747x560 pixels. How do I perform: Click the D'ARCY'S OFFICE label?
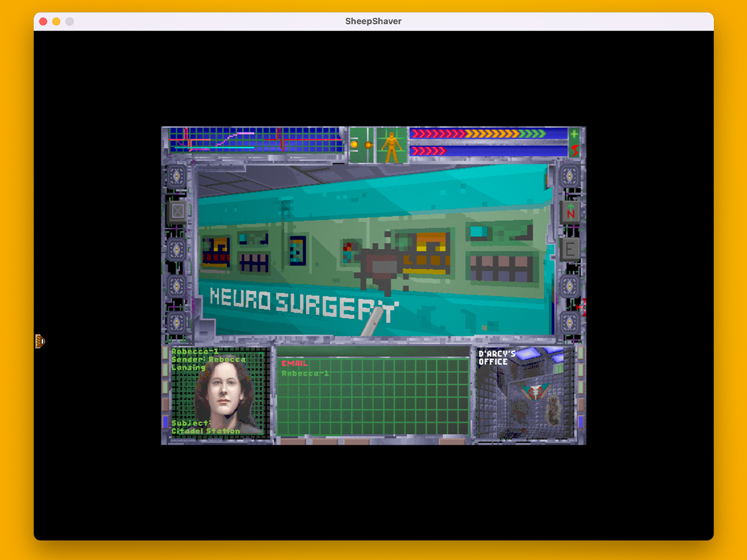point(496,358)
